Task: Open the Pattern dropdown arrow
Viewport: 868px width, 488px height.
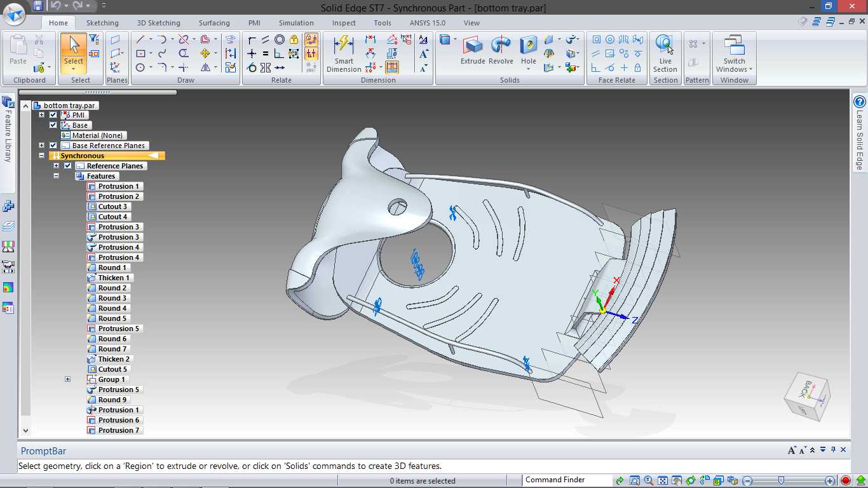Action: (703, 44)
